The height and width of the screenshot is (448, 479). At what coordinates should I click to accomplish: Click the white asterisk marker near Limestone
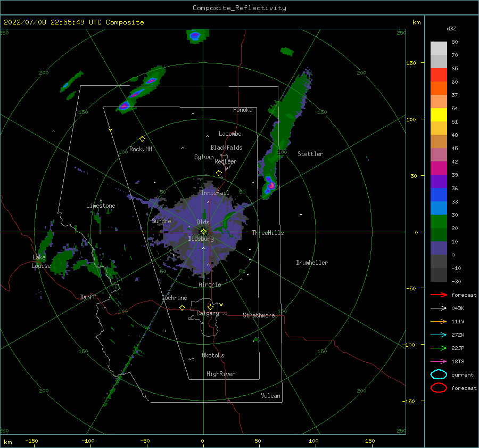point(101,201)
